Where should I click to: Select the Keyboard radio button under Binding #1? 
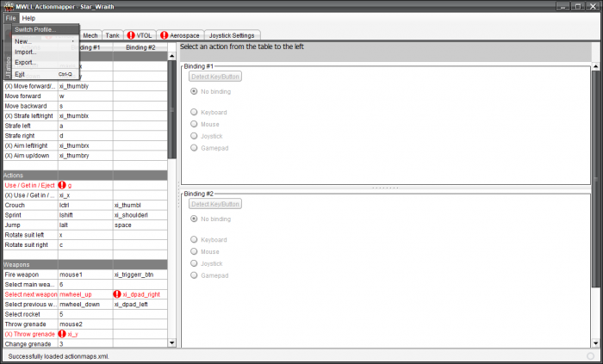pyautogui.click(x=194, y=110)
